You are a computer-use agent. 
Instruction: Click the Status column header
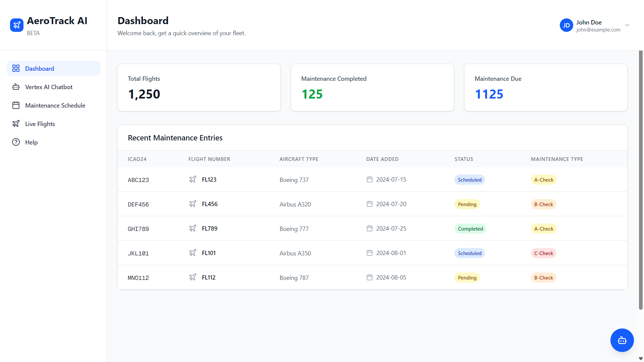464,159
